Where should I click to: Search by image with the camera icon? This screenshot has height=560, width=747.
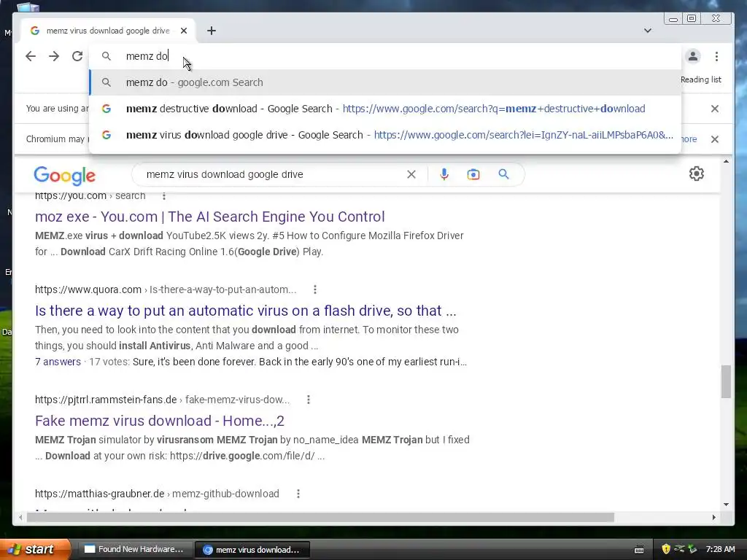(473, 174)
